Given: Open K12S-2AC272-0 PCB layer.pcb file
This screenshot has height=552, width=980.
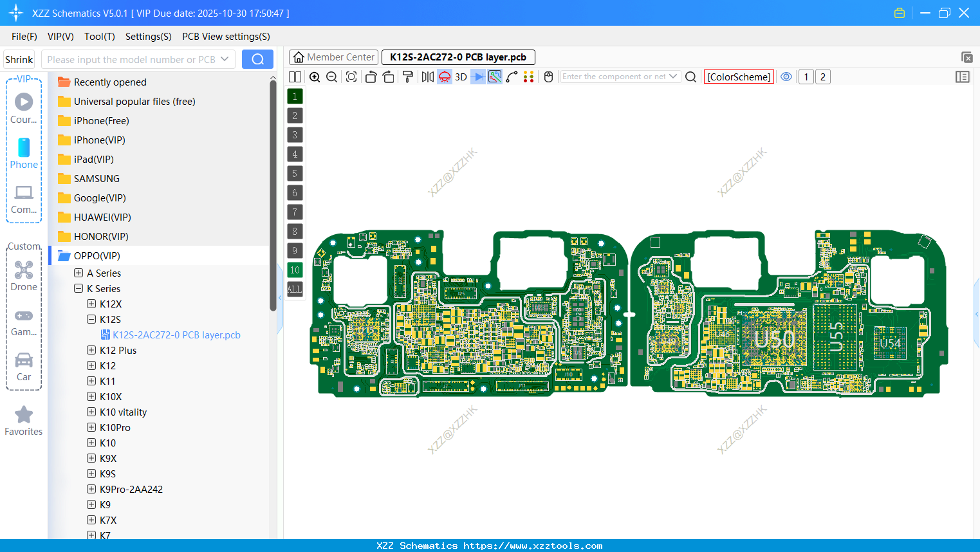Looking at the screenshot, I should (x=171, y=335).
